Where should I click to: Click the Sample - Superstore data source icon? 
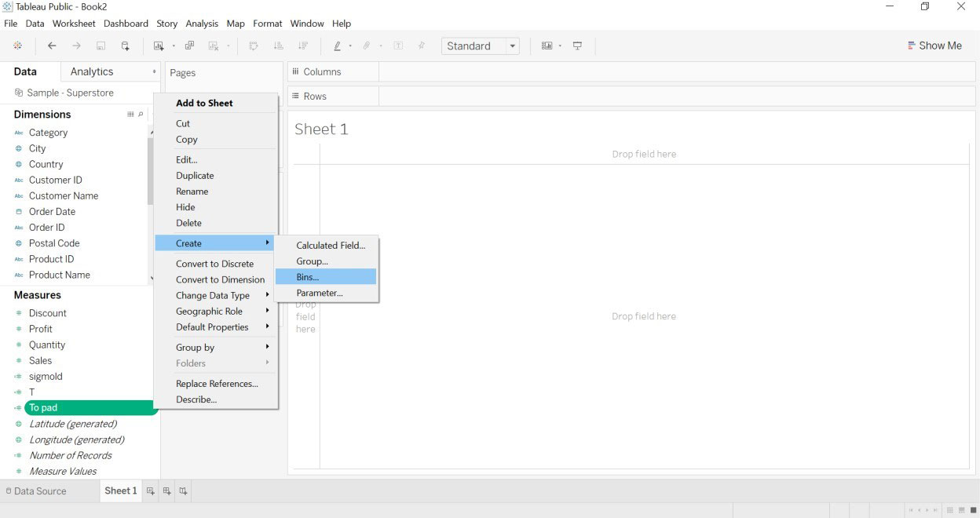(x=19, y=93)
